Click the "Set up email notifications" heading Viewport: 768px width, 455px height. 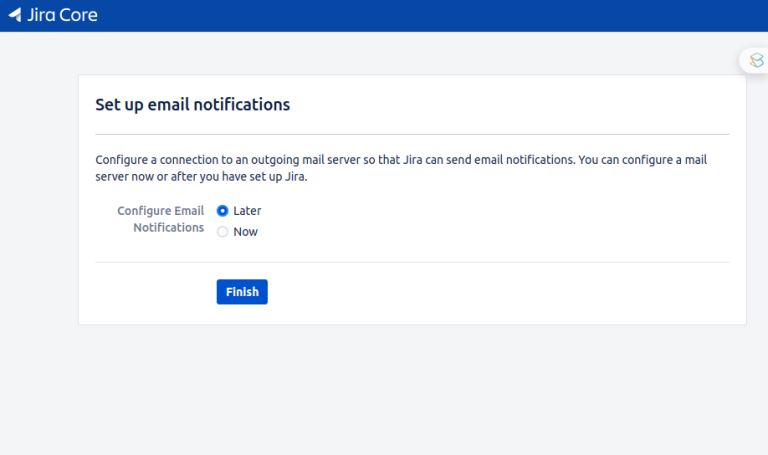(x=192, y=104)
